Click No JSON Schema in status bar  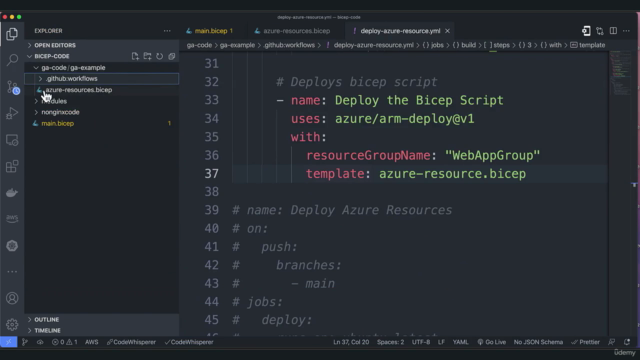[x=538, y=342]
